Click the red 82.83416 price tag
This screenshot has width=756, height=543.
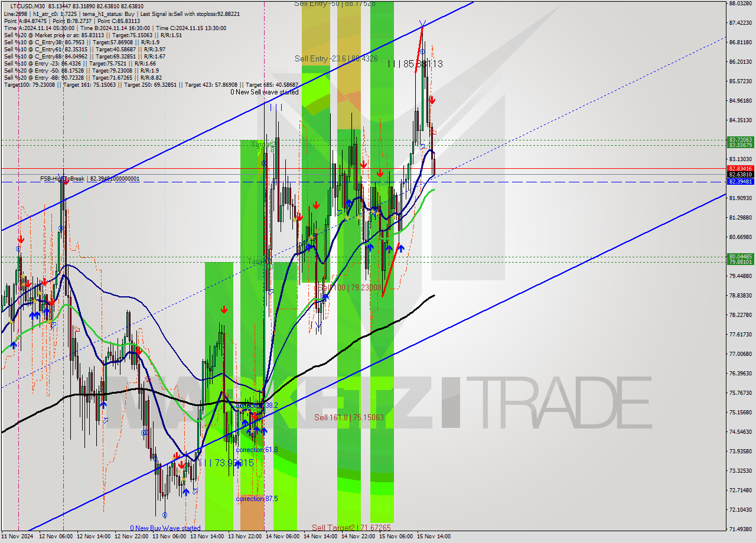click(740, 168)
